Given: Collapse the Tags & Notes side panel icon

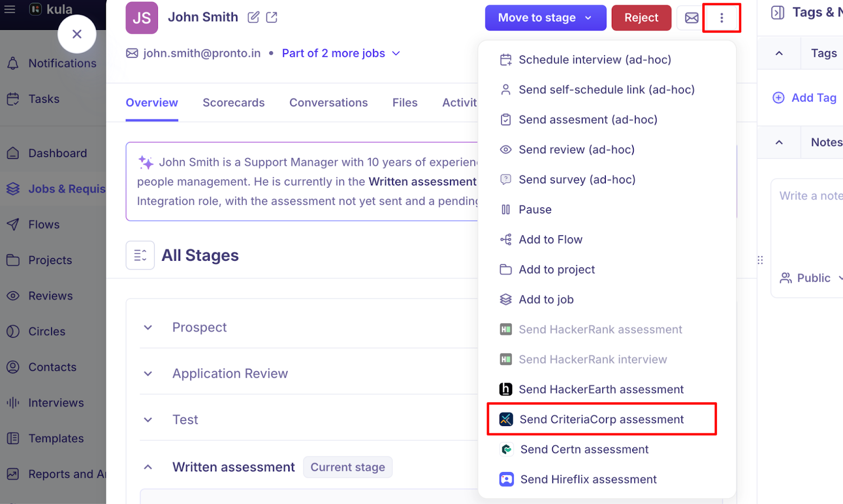Looking at the screenshot, I should coord(777,13).
